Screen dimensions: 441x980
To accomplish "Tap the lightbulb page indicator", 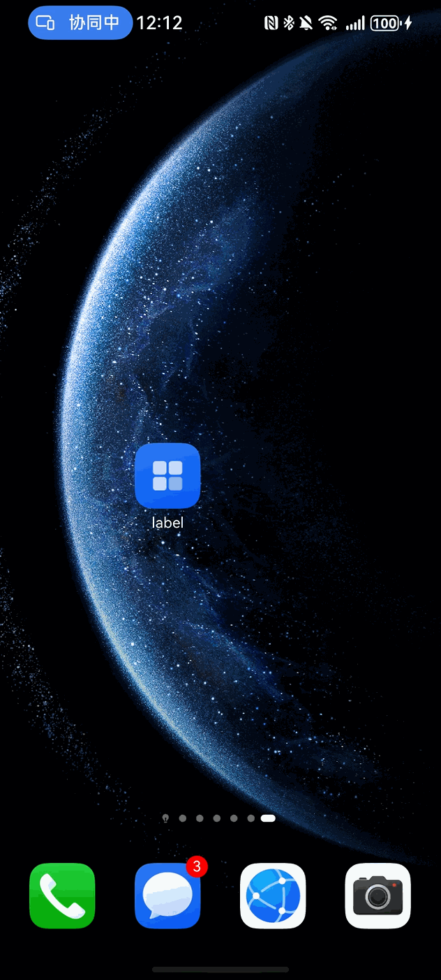I will [165, 818].
